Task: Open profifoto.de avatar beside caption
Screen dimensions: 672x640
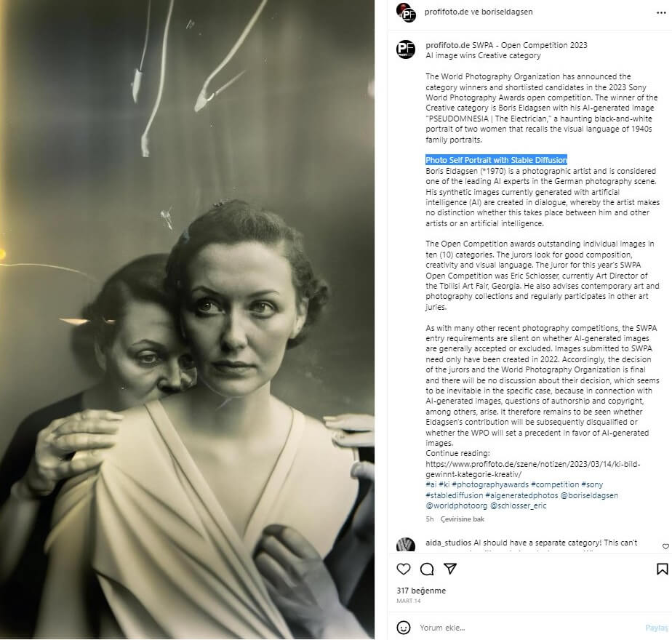Action: (x=405, y=49)
